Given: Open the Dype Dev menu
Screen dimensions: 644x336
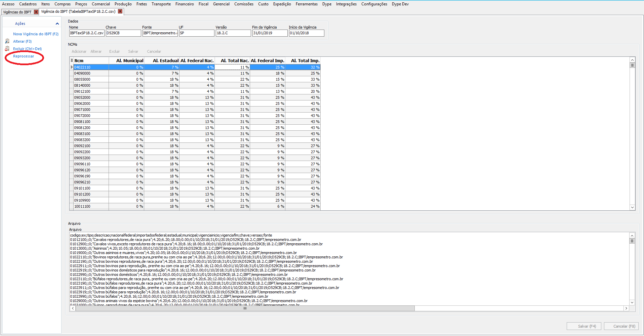Looking at the screenshot, I should [400, 4].
